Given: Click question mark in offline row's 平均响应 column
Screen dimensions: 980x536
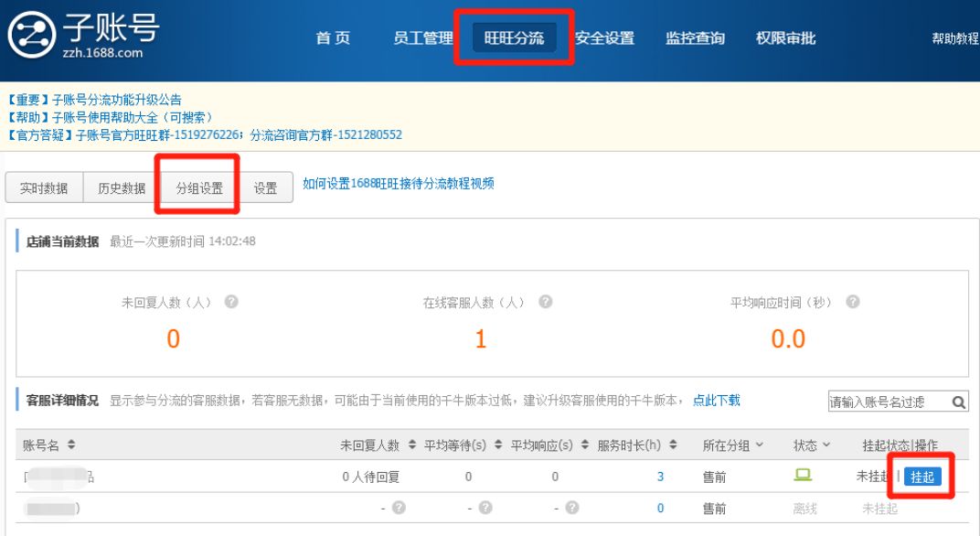Looking at the screenshot, I should click(x=572, y=508).
